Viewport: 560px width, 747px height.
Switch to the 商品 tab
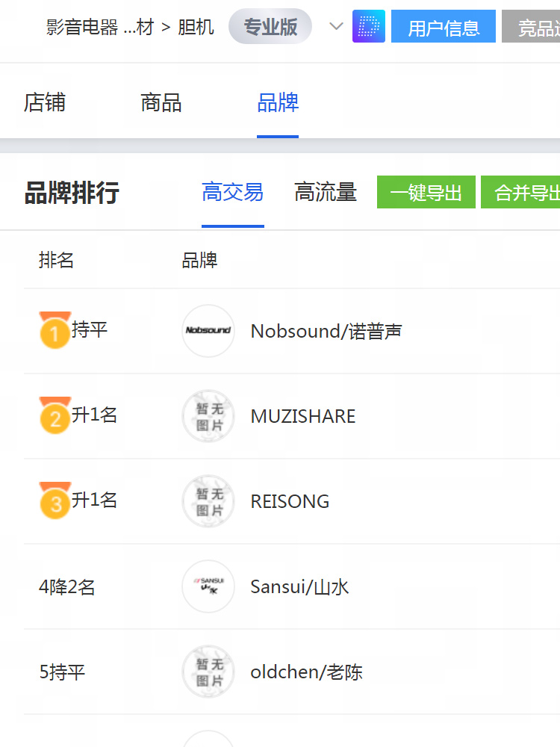pyautogui.click(x=161, y=102)
